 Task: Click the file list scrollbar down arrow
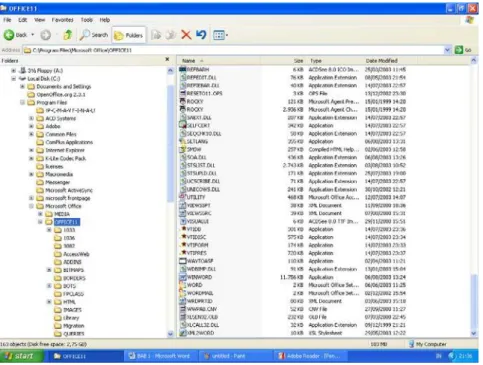[474, 333]
